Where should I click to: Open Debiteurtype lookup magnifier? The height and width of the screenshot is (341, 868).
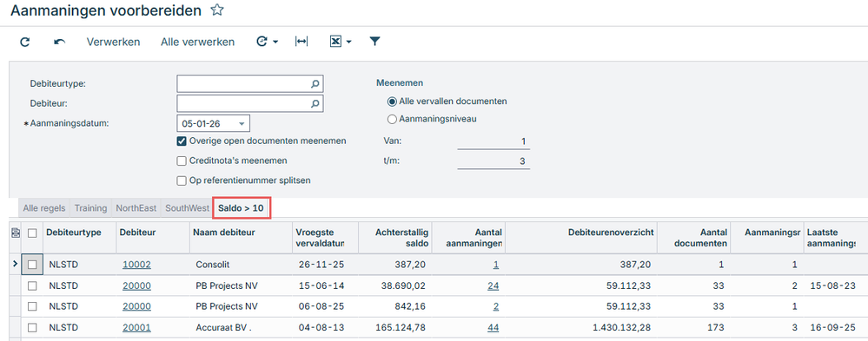pyautogui.click(x=315, y=84)
